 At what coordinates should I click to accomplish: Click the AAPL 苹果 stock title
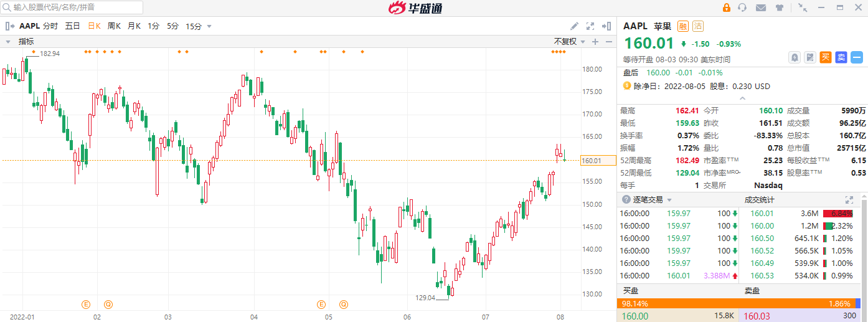tap(647, 26)
